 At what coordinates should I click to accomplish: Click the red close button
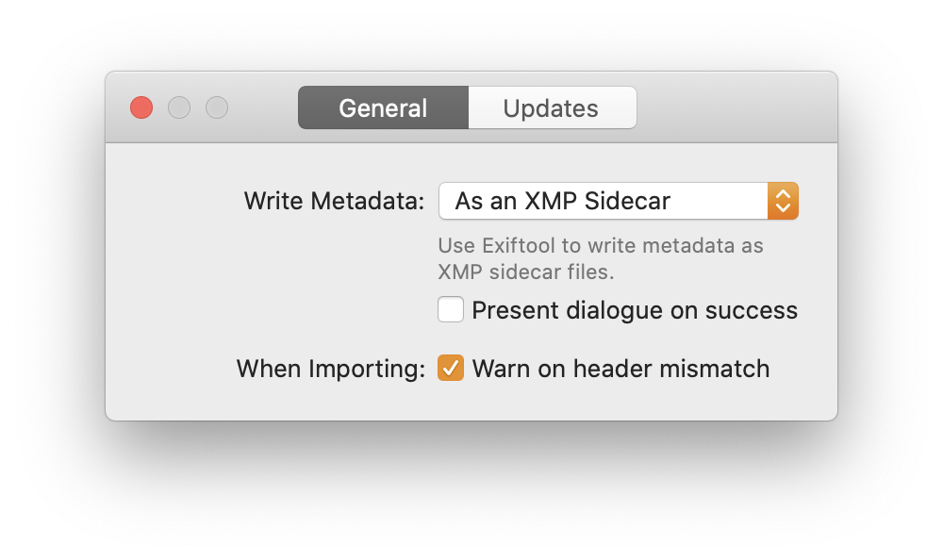tap(141, 107)
